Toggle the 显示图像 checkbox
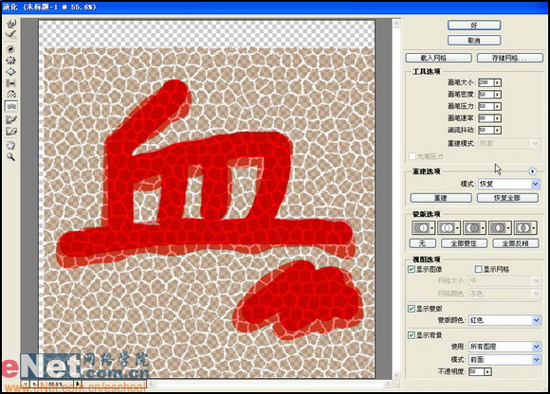 pyautogui.click(x=411, y=269)
